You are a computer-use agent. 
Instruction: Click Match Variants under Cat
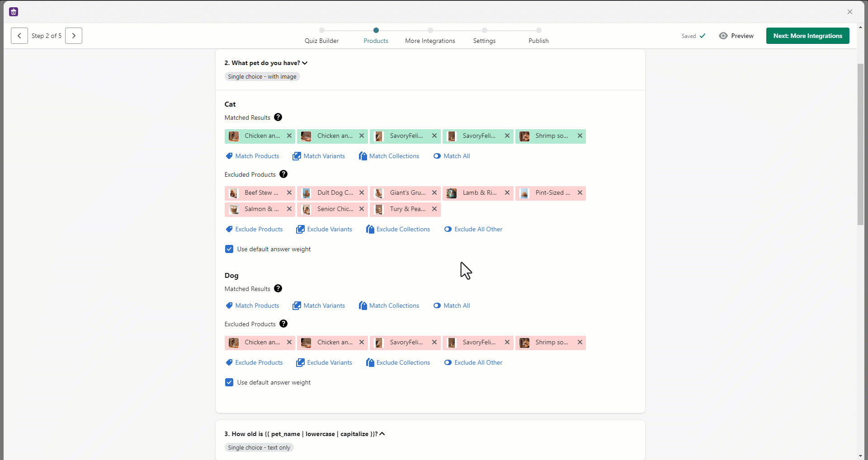319,156
